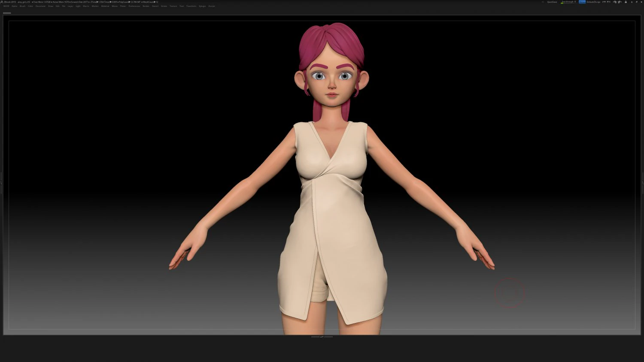The width and height of the screenshot is (644, 362).
Task: Toggle the blue Menus switch
Action: coord(582,2)
